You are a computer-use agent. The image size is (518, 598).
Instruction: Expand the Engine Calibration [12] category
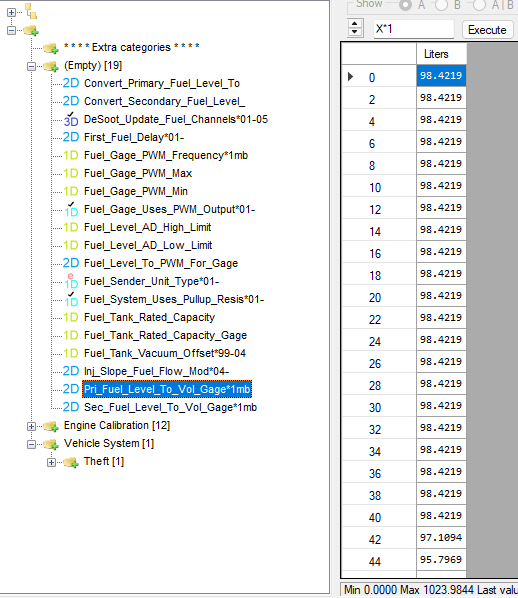(x=32, y=426)
